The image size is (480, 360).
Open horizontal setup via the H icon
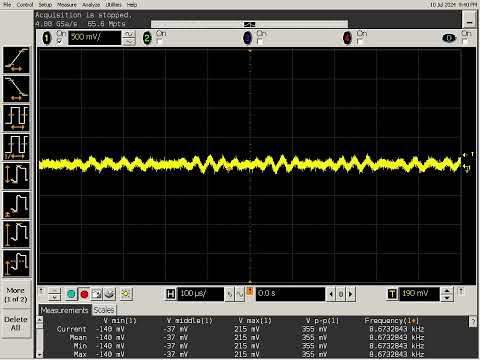click(170, 294)
